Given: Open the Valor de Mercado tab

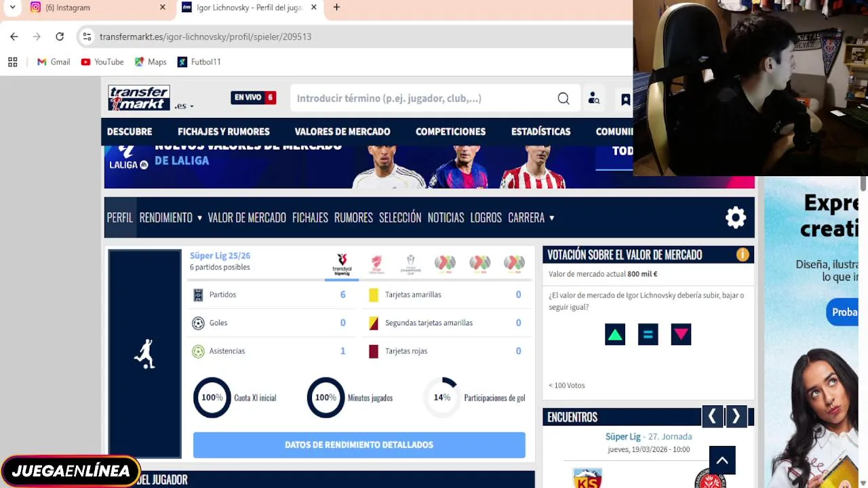Looking at the screenshot, I should 247,218.
